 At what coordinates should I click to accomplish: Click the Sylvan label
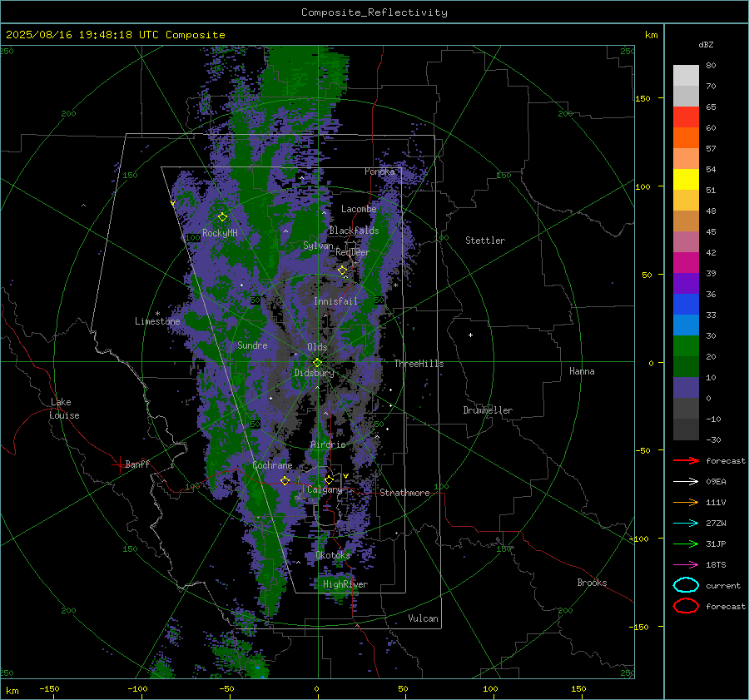pyautogui.click(x=318, y=246)
